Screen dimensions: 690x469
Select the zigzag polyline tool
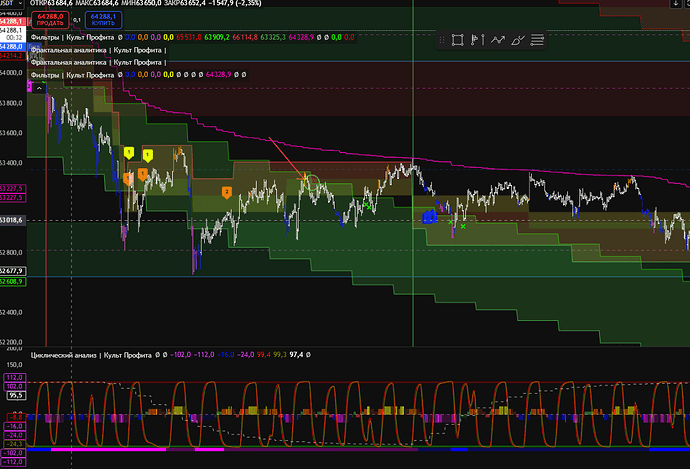(x=497, y=40)
